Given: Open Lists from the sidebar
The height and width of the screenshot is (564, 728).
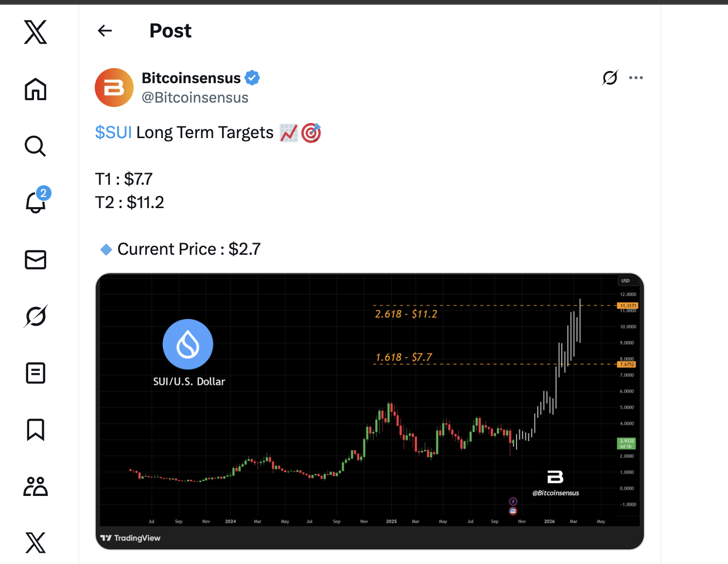Looking at the screenshot, I should tap(35, 373).
